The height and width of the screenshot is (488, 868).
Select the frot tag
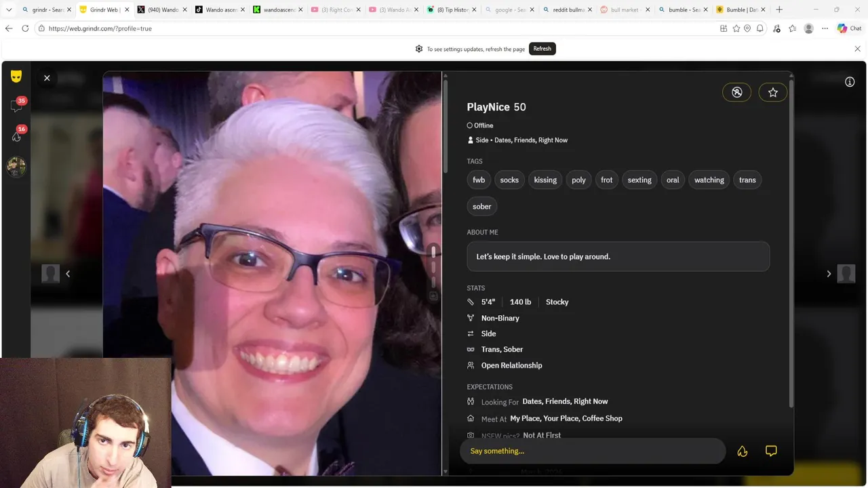click(x=606, y=180)
